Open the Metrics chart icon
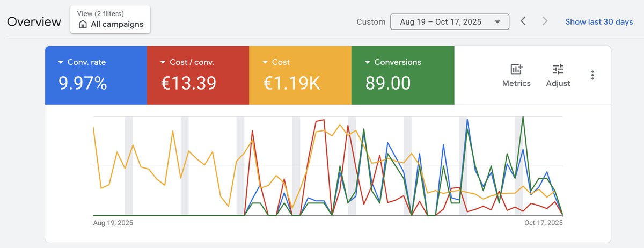 516,69
